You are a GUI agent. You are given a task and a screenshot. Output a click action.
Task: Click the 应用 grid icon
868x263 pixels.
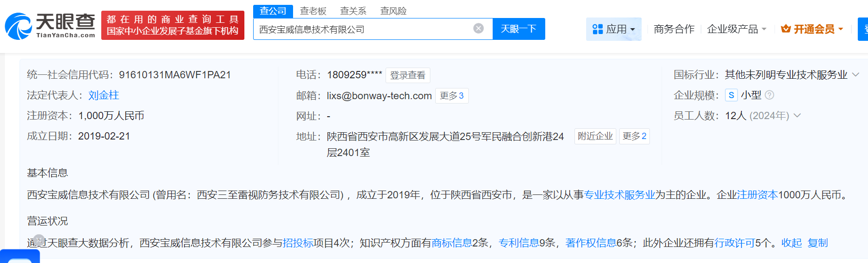point(598,29)
